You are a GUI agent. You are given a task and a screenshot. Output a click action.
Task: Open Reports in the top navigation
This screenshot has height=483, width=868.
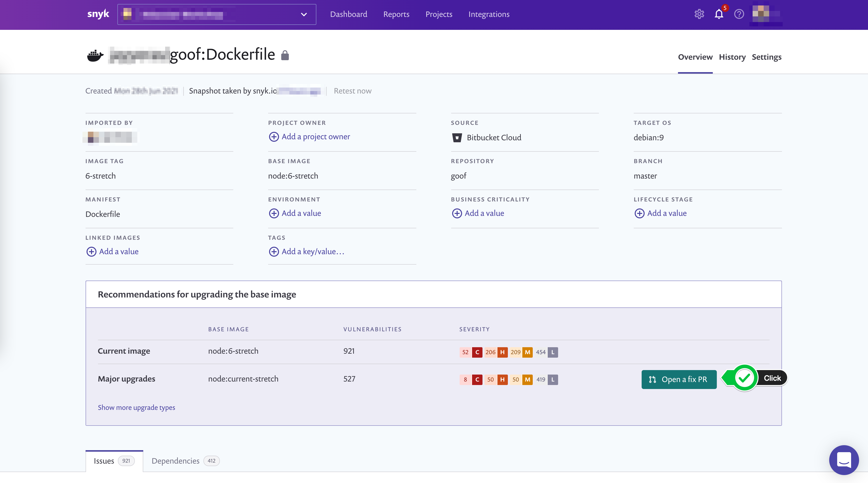click(396, 14)
